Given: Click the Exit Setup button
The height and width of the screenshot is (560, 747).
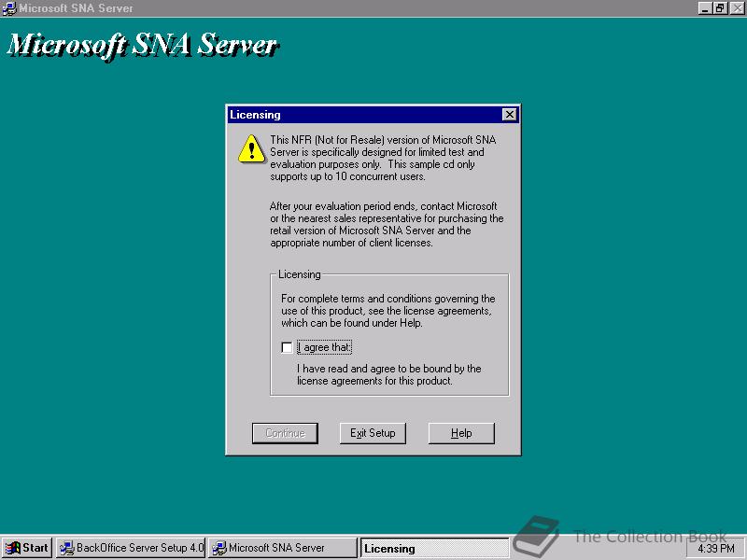Looking at the screenshot, I should click(x=373, y=433).
